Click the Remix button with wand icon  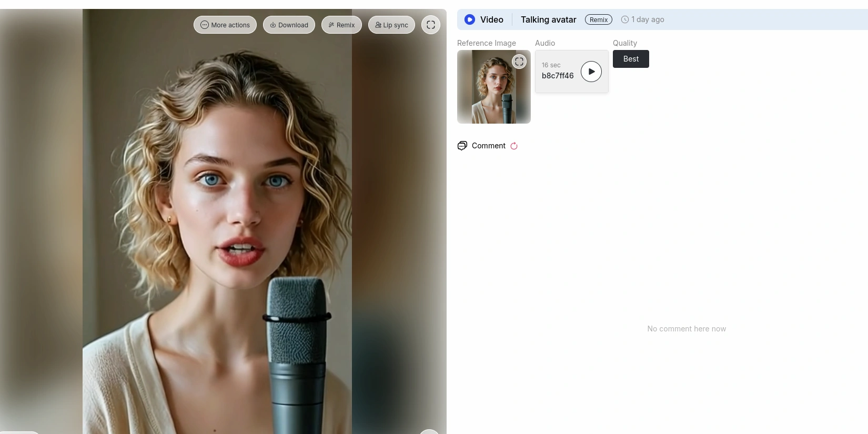tap(341, 25)
